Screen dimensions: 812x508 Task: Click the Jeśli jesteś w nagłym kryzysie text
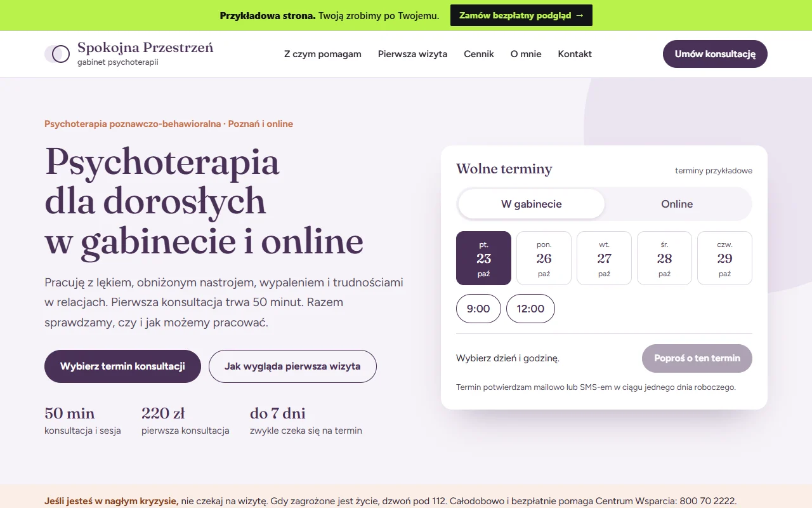click(112, 501)
